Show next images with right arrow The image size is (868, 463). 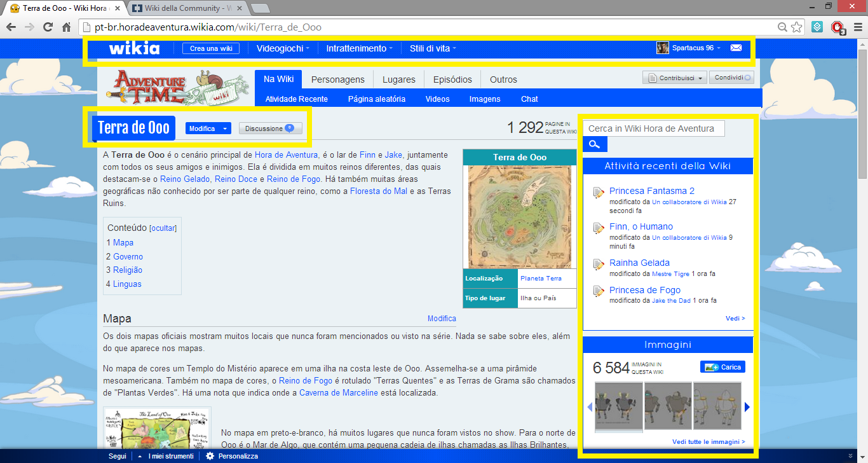coord(747,407)
